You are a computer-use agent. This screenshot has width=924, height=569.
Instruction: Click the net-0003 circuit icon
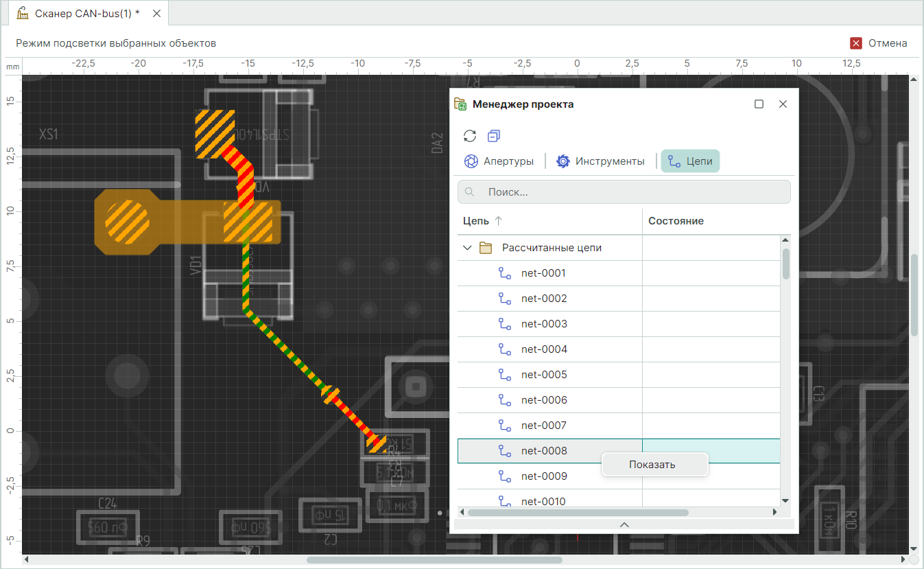505,324
